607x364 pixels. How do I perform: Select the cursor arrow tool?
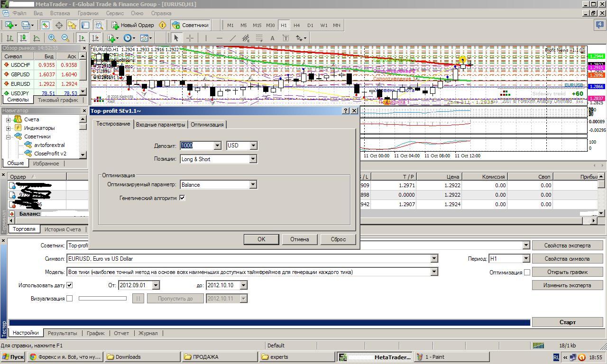[x=176, y=38]
